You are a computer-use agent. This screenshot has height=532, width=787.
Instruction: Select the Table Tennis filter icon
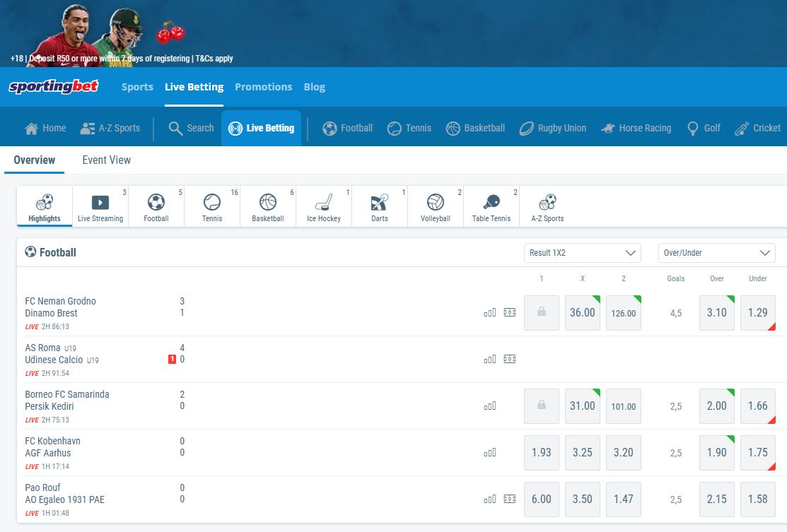pyautogui.click(x=491, y=206)
